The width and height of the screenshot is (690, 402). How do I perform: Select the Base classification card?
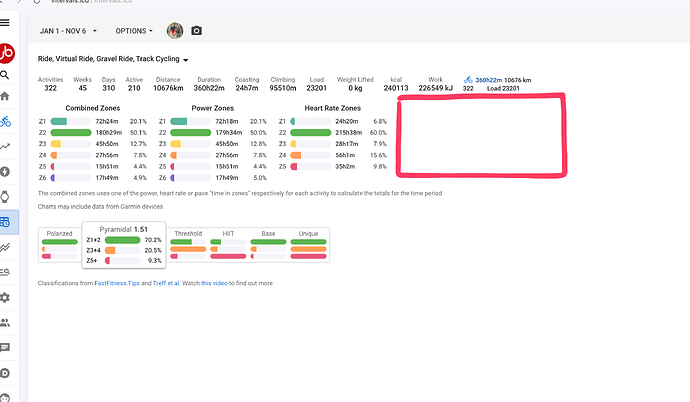click(268, 245)
